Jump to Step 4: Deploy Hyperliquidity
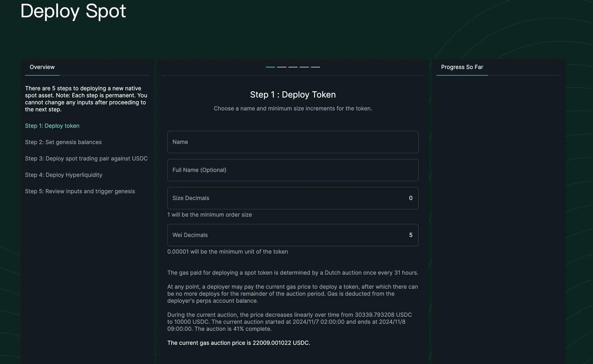593x364 pixels. (64, 175)
